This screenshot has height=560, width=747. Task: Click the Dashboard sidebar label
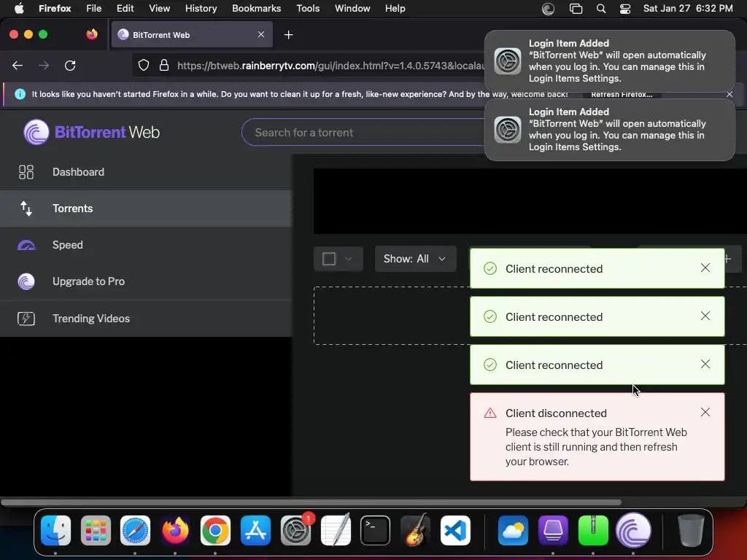point(78,172)
